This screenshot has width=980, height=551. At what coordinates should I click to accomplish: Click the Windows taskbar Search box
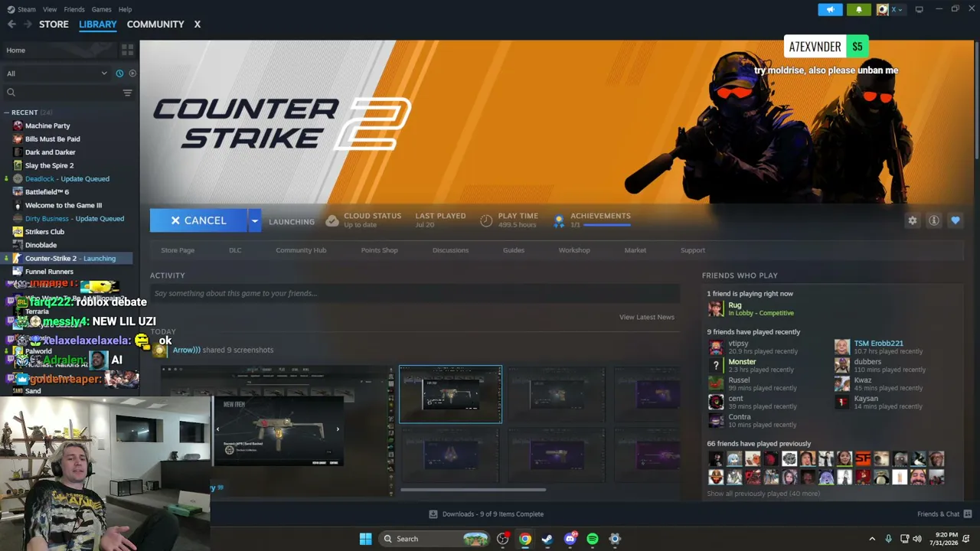click(x=435, y=539)
